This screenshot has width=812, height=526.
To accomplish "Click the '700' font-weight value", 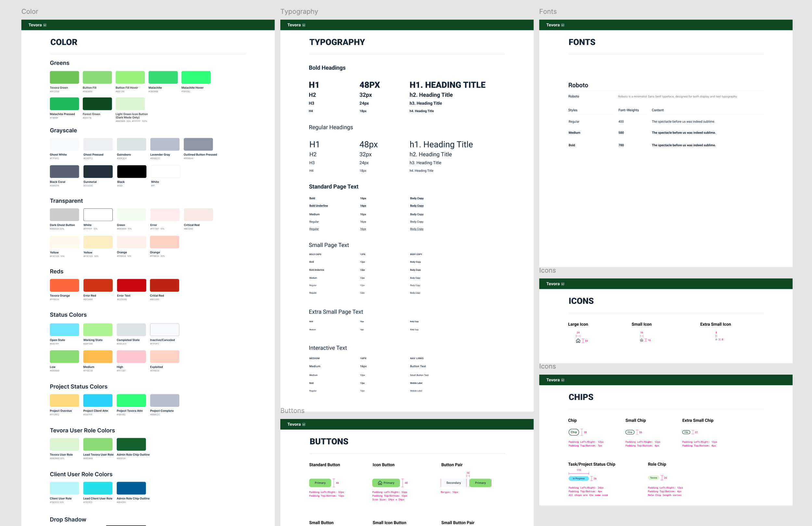I will click(x=621, y=145).
